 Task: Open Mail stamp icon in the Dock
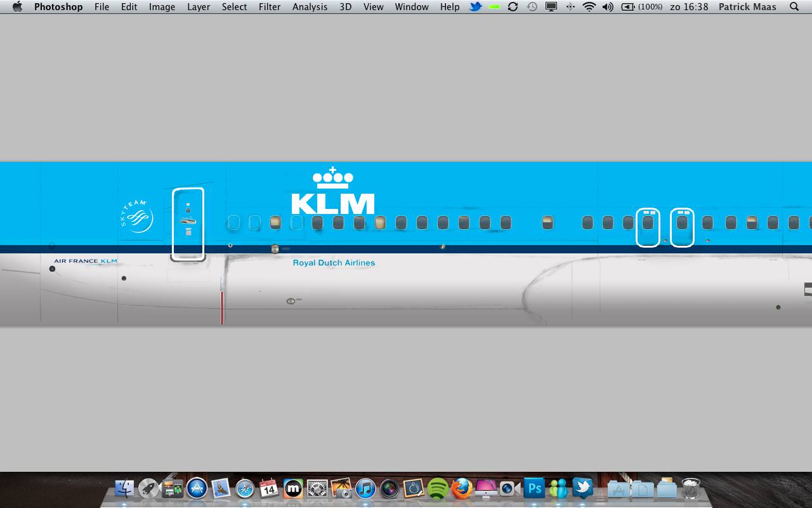pos(221,488)
